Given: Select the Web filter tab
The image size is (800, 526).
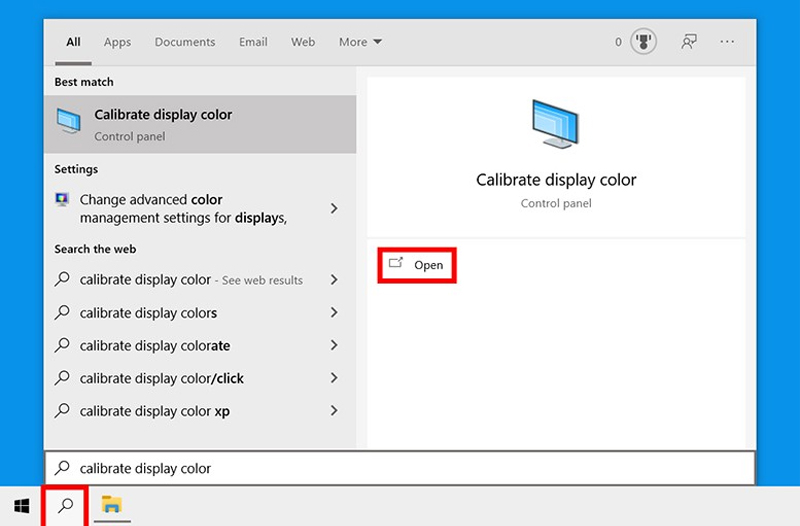Looking at the screenshot, I should point(303,42).
